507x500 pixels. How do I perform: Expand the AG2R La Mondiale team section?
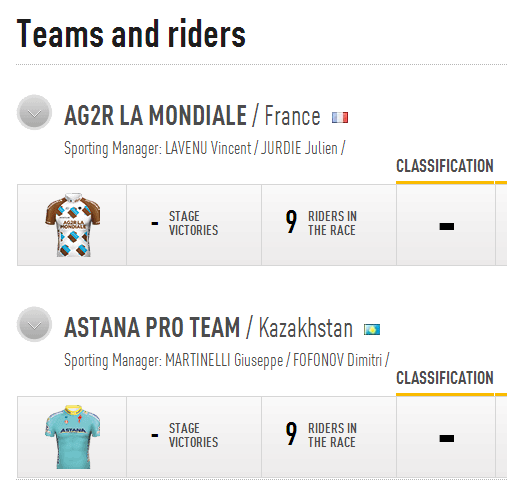(34, 112)
